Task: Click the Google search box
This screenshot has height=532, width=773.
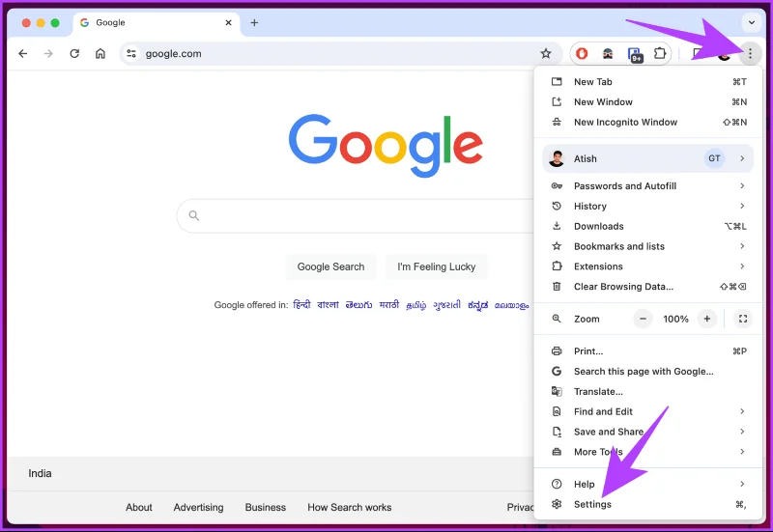Action: [x=355, y=215]
